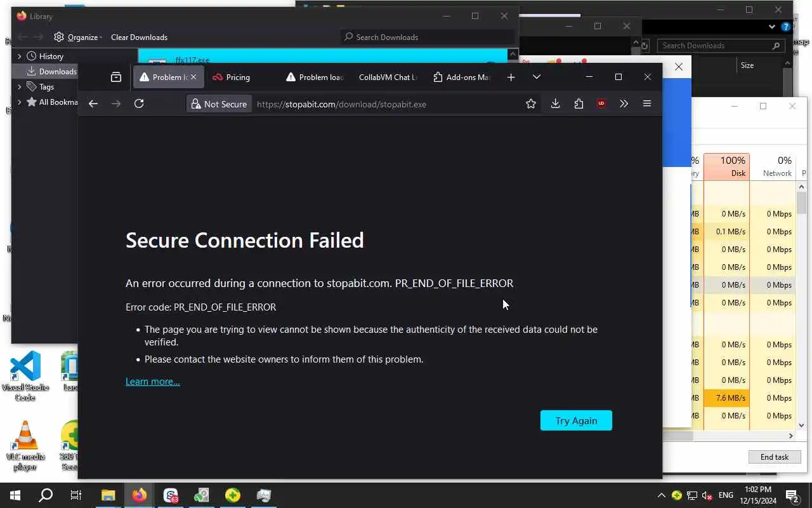The width and height of the screenshot is (812, 508).
Task: Click the Not Secure lock indicator
Action: tap(219, 104)
